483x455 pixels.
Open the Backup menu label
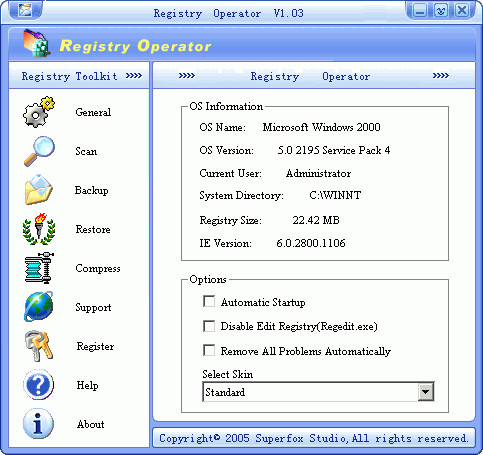click(92, 190)
